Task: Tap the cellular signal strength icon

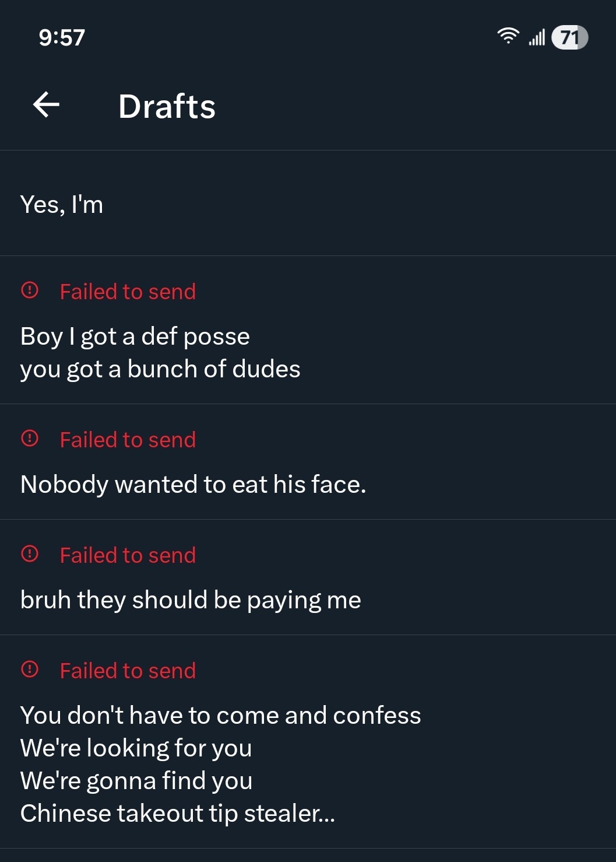Action: [x=537, y=37]
